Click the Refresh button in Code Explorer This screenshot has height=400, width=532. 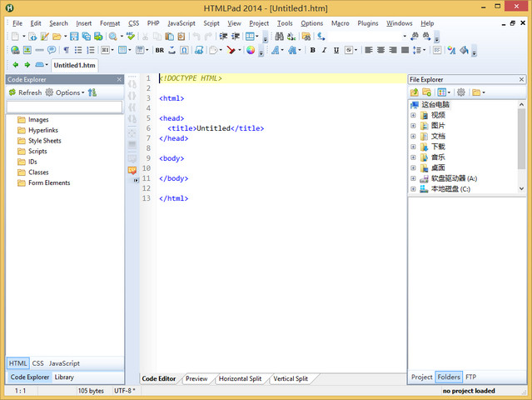click(25, 92)
